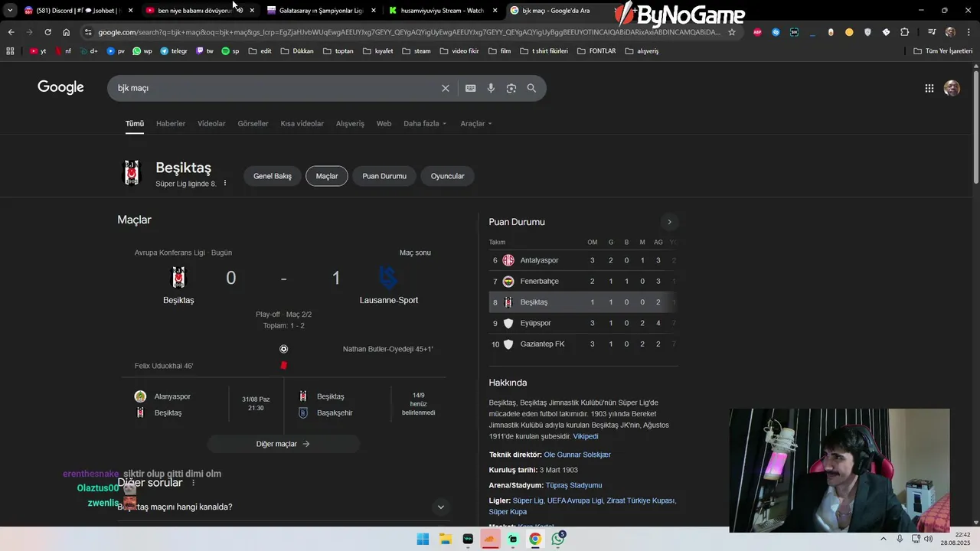Click the Google search input field
The height and width of the screenshot is (551, 980).
(x=276, y=88)
